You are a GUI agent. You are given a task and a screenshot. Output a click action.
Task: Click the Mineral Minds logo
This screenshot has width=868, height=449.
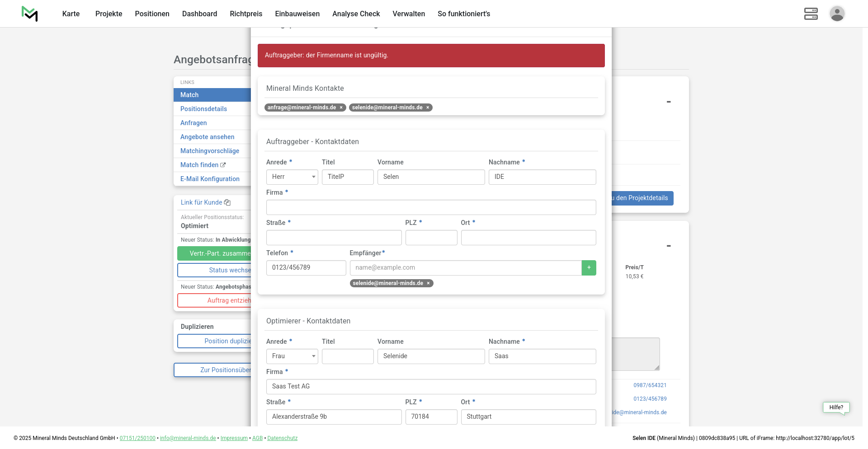pyautogui.click(x=30, y=14)
